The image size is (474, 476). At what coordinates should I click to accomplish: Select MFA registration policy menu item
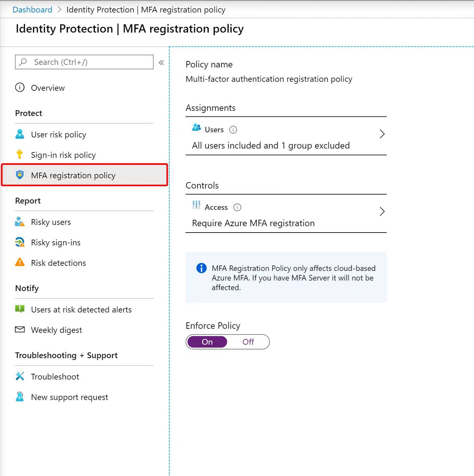[84, 175]
